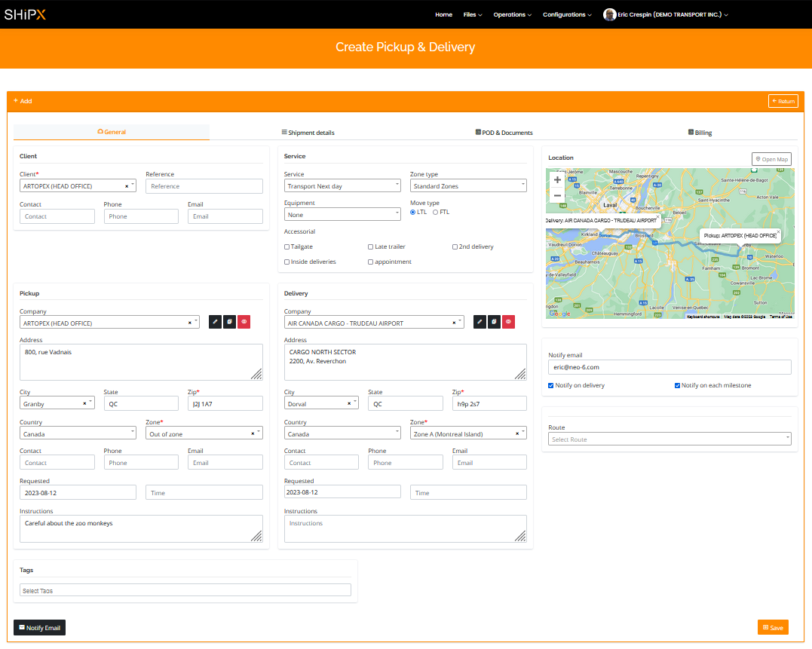Enable the Tailgate accessorial

(x=287, y=247)
